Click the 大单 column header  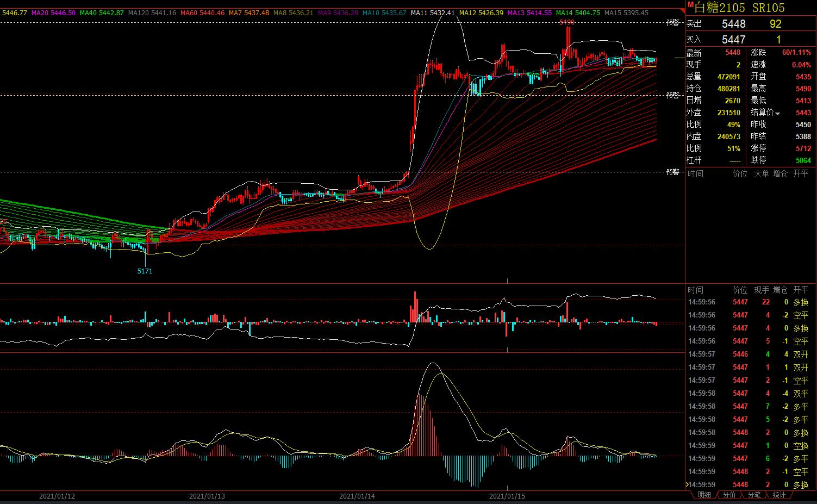point(761,173)
